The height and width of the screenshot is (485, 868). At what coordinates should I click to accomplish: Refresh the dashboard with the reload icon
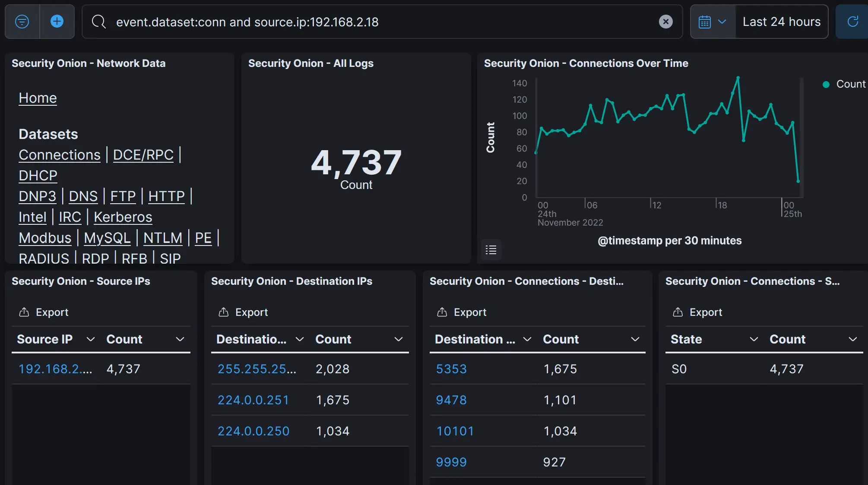[852, 22]
